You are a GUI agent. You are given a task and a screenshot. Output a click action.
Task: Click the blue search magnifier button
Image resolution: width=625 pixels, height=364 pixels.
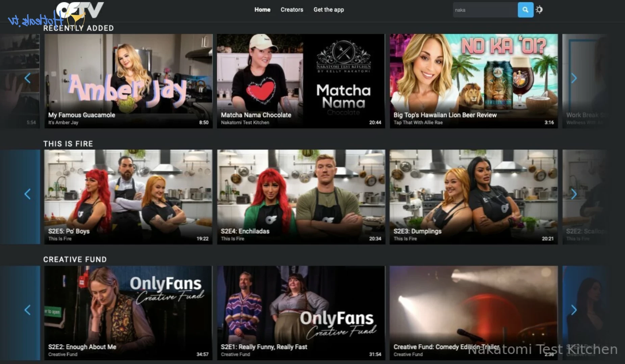pyautogui.click(x=525, y=10)
